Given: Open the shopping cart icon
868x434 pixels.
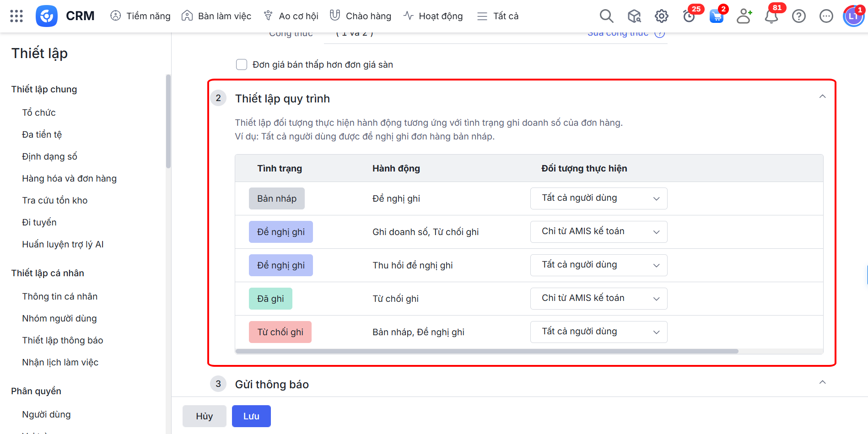Looking at the screenshot, I should click(716, 17).
